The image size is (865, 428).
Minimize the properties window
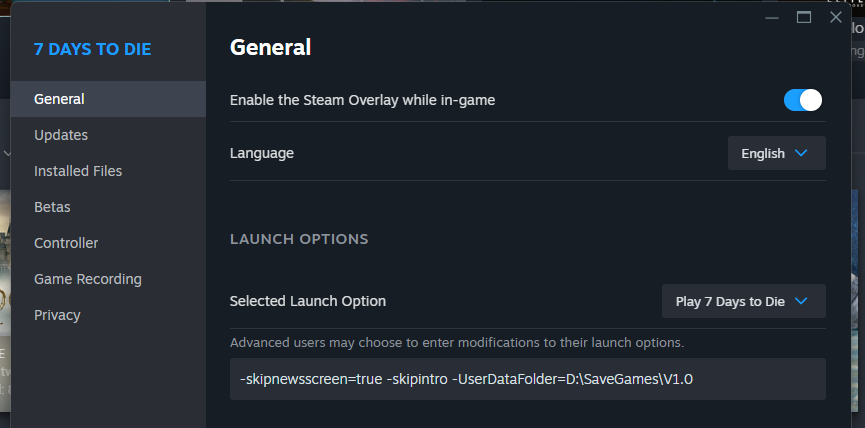point(772,18)
